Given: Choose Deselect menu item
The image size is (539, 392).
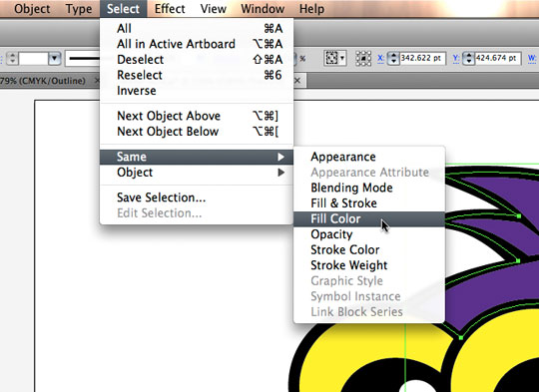Looking at the screenshot, I should click(x=197, y=60).
